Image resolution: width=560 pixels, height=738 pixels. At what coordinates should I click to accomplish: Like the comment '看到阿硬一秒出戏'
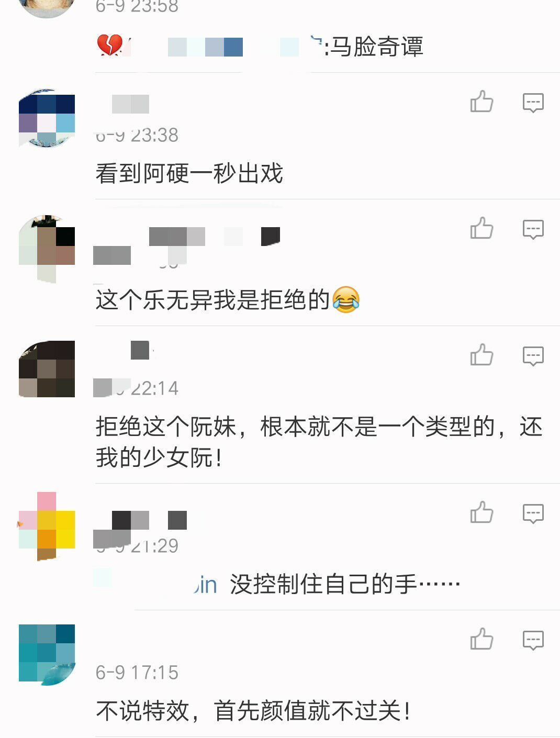point(481,102)
